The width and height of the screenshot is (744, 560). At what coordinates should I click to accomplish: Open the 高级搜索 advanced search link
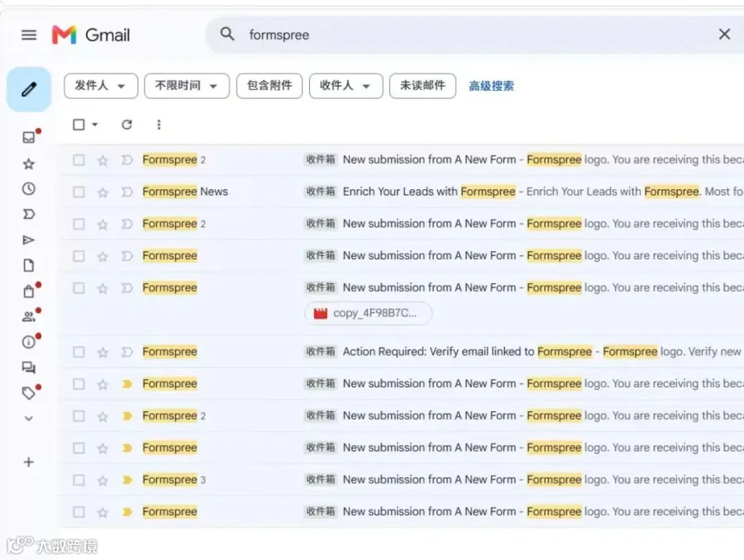click(491, 86)
